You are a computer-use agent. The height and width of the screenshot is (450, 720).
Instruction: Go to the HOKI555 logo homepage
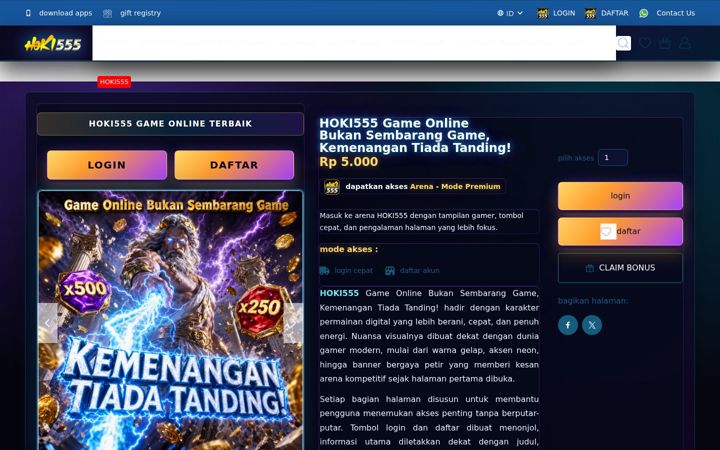tap(52, 44)
